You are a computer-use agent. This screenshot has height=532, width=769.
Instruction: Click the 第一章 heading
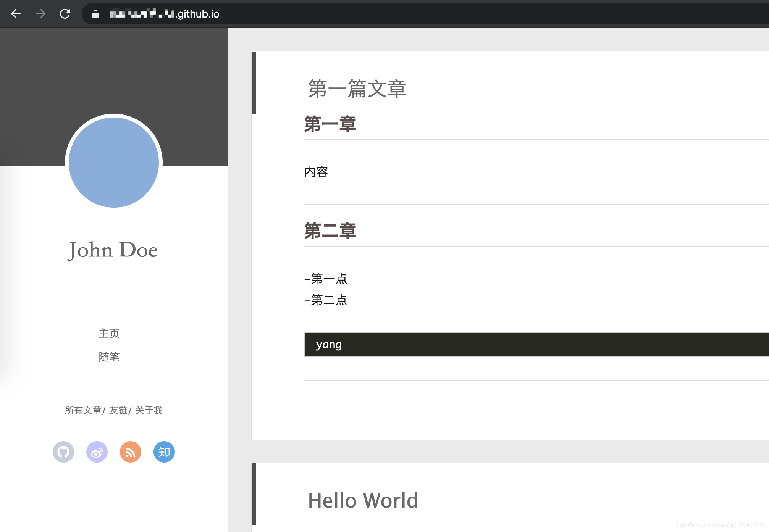tap(330, 124)
